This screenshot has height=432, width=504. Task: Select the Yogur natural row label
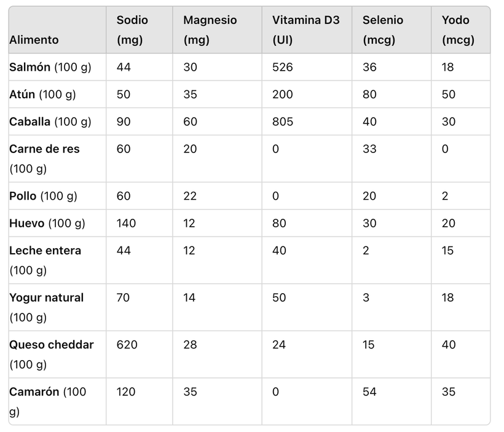click(x=46, y=307)
